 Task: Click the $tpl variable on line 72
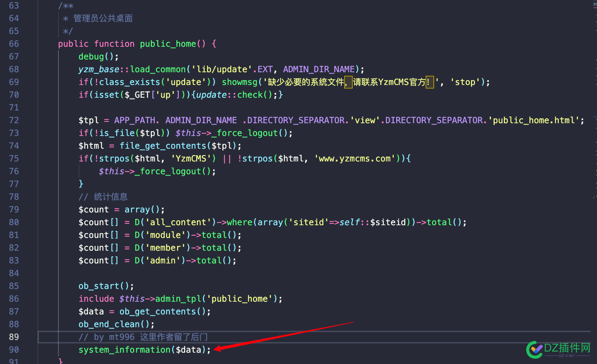(x=89, y=120)
